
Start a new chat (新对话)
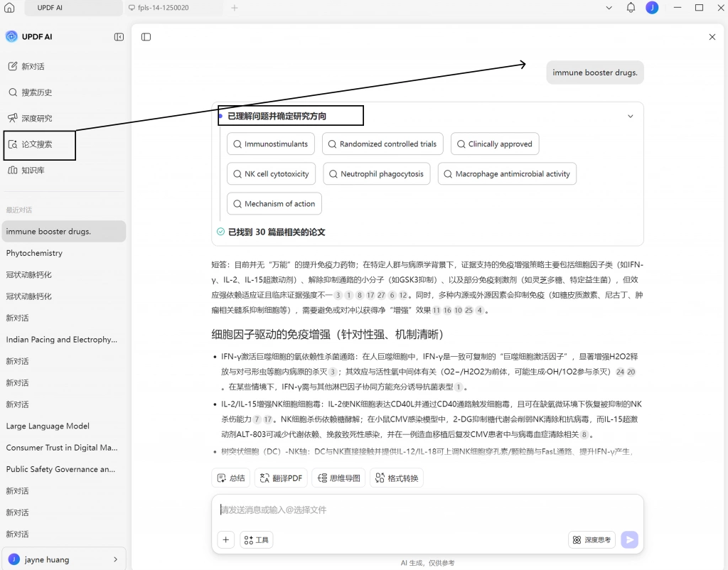tap(63, 66)
